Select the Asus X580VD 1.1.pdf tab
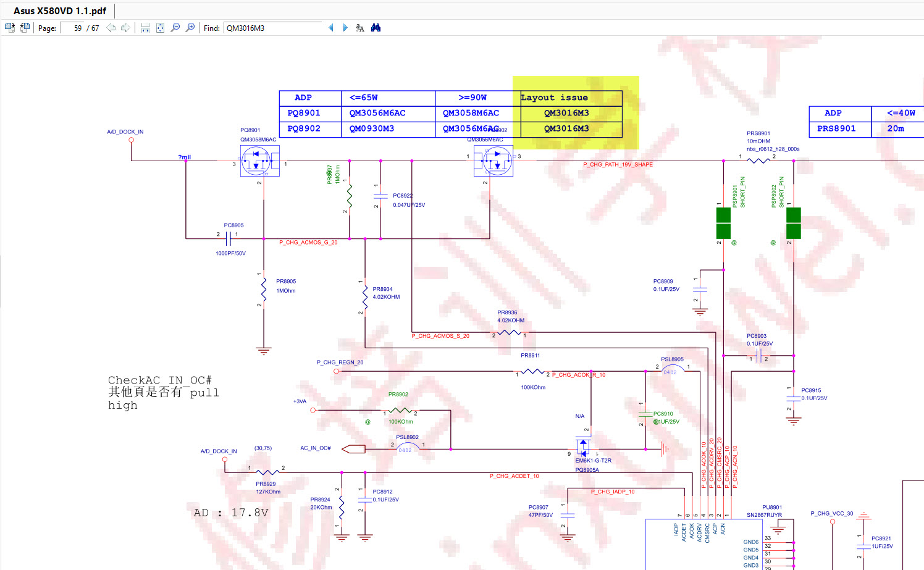The width and height of the screenshot is (924, 570). click(x=60, y=11)
